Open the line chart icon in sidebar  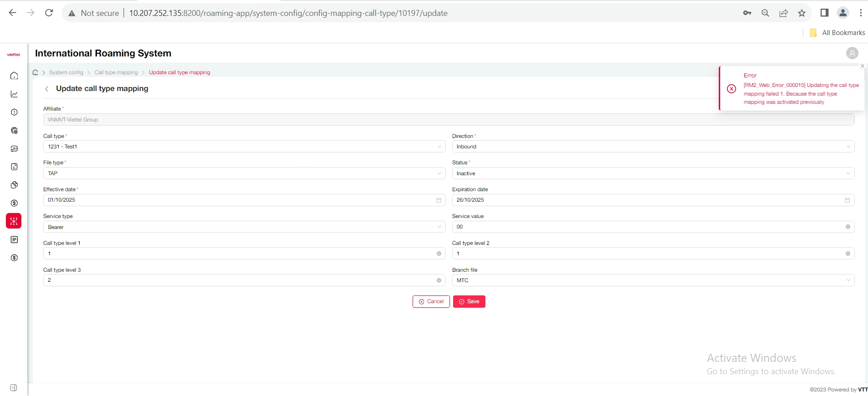(x=14, y=94)
